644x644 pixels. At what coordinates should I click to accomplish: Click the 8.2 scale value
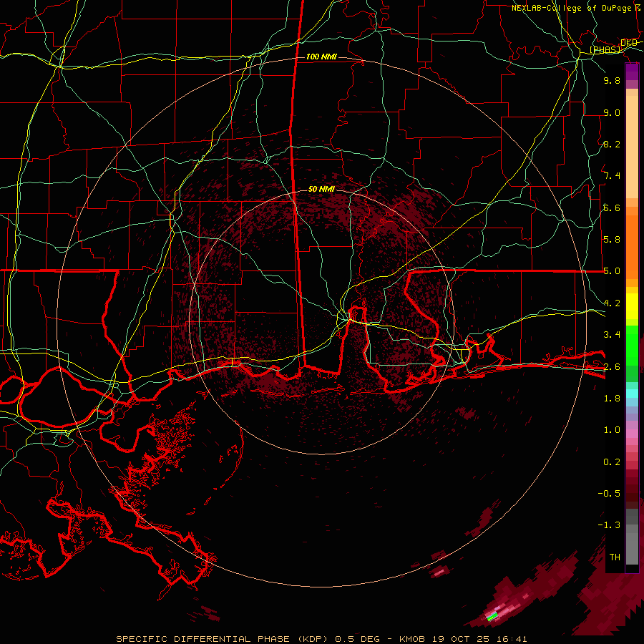click(612, 144)
